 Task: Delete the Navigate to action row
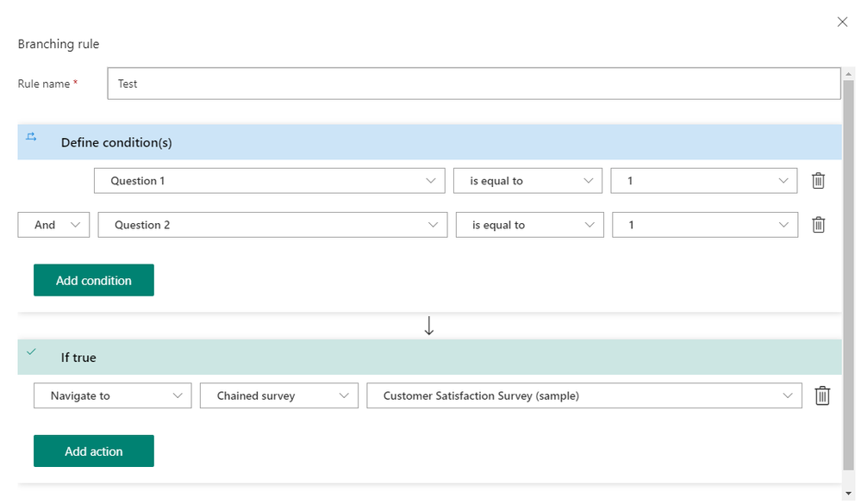pos(822,395)
